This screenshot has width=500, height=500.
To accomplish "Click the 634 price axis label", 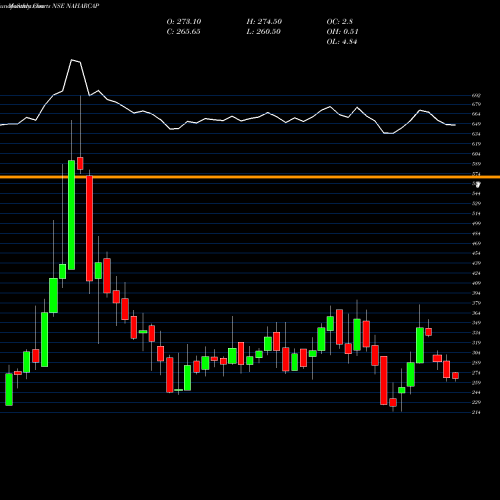I will (476, 134).
